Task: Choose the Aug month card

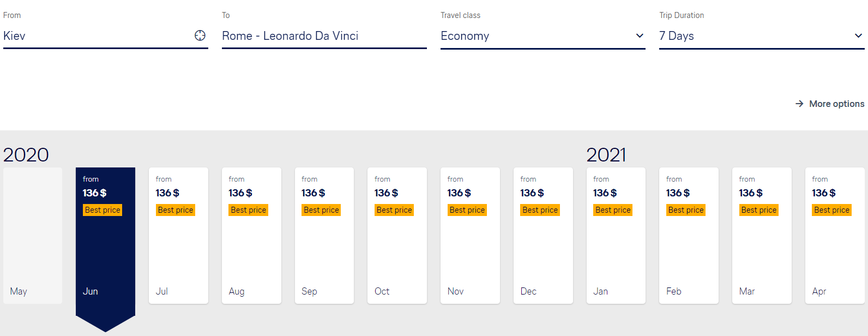Action: pos(251,236)
